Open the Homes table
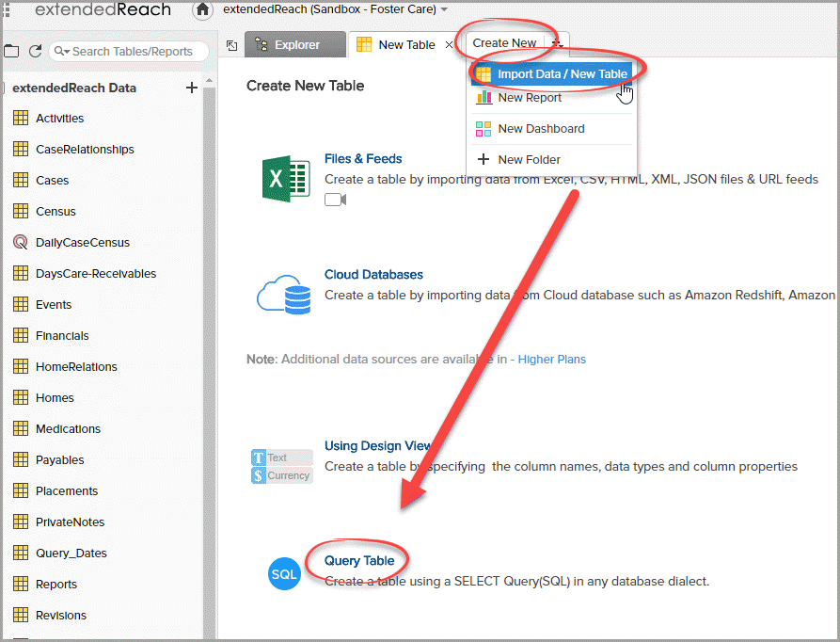This screenshot has height=642, width=840. pyautogui.click(x=55, y=397)
